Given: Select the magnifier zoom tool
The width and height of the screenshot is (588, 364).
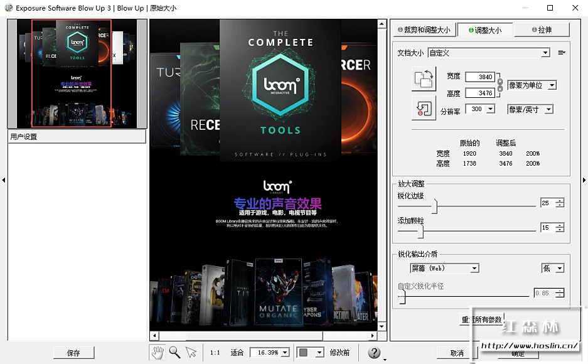Looking at the screenshot, I should [x=174, y=353].
